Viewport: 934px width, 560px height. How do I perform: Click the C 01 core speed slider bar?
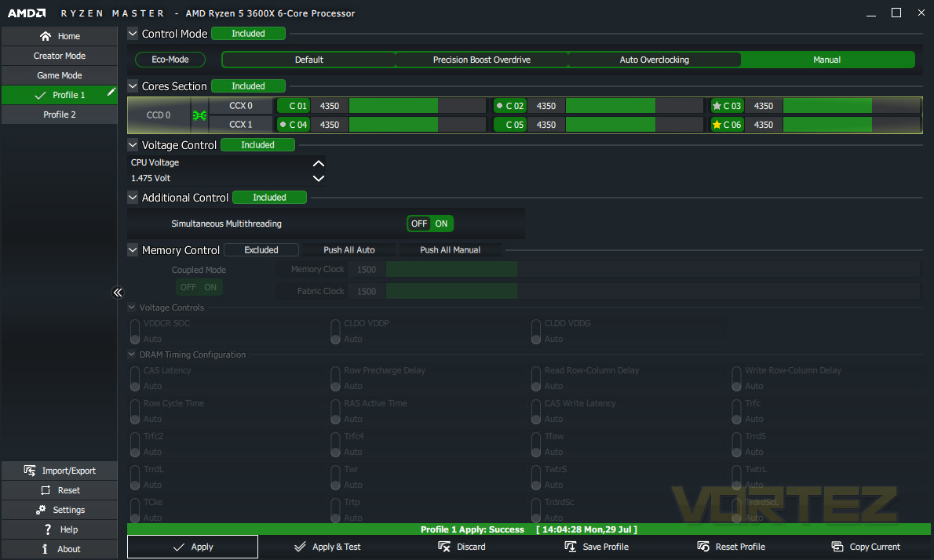[x=418, y=106]
